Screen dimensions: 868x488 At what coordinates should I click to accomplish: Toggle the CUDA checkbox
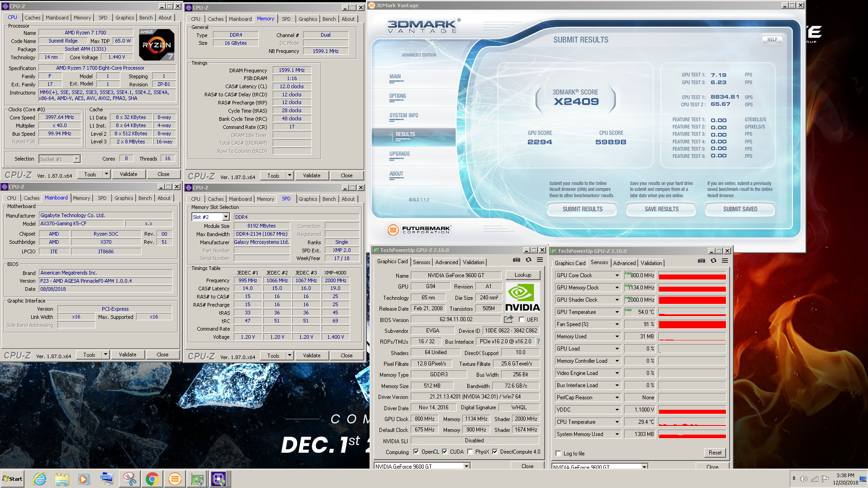(x=445, y=451)
